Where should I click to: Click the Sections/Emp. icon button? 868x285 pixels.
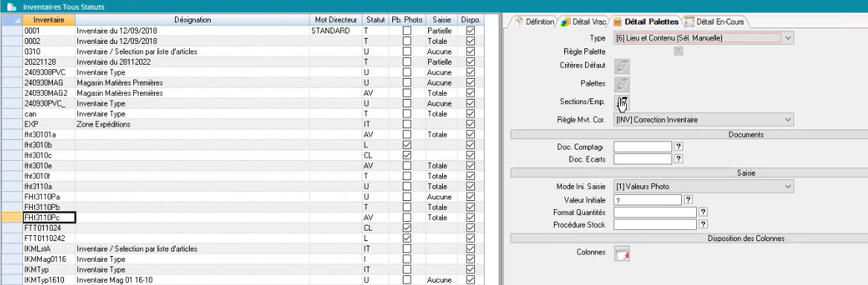tap(622, 103)
